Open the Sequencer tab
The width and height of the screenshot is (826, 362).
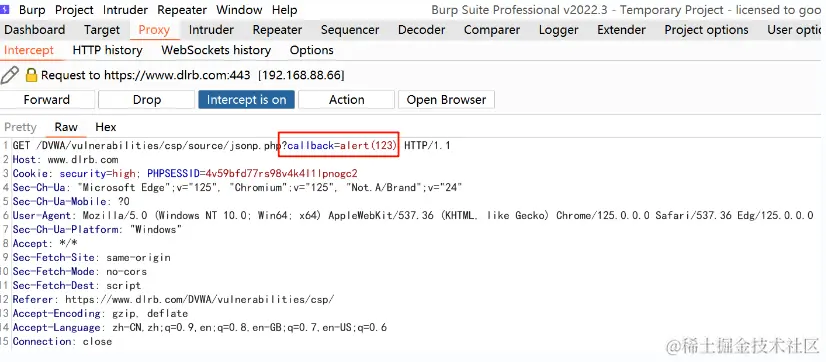[x=350, y=30]
